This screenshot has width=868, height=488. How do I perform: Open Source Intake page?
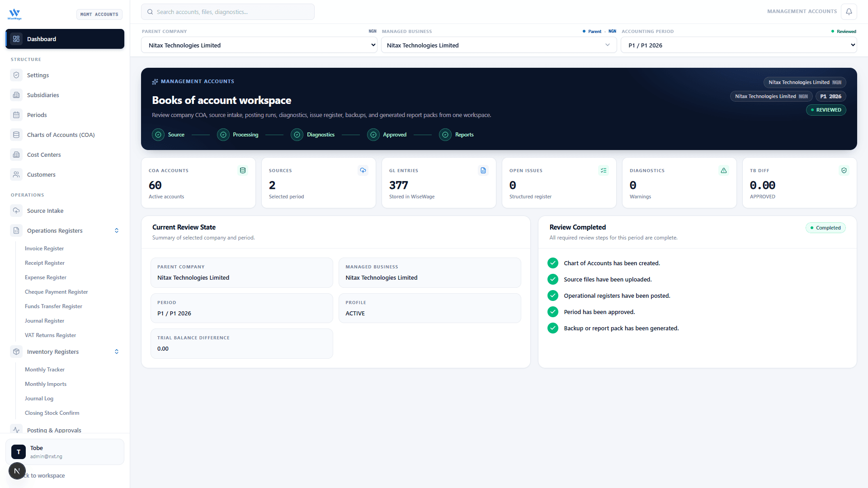point(65,211)
